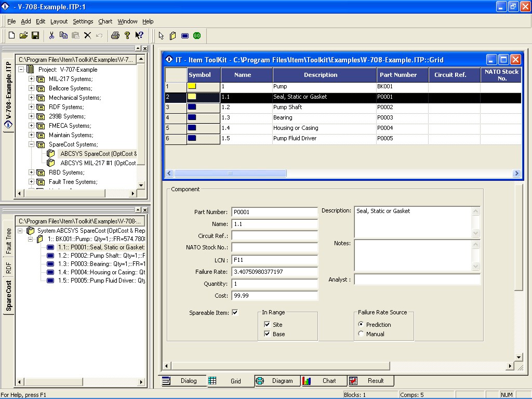Click the Copy toolbar icon
Image resolution: width=532 pixels, height=399 pixels.
click(63, 35)
